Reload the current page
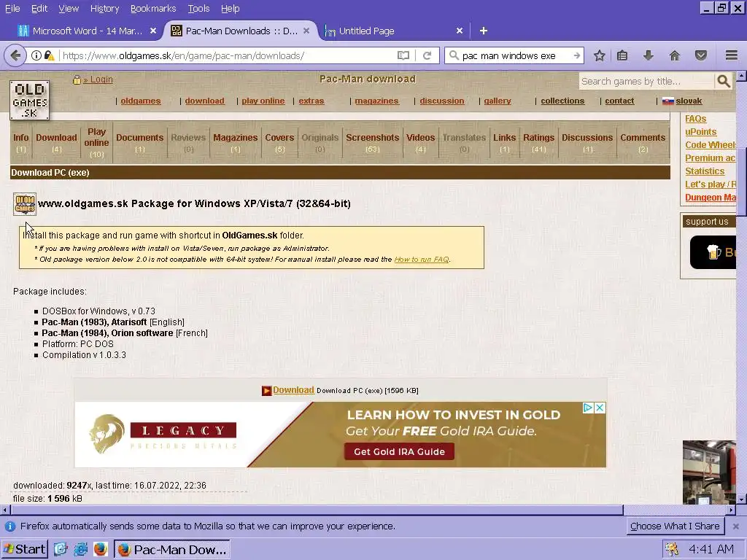This screenshot has height=560, width=747. (427, 55)
